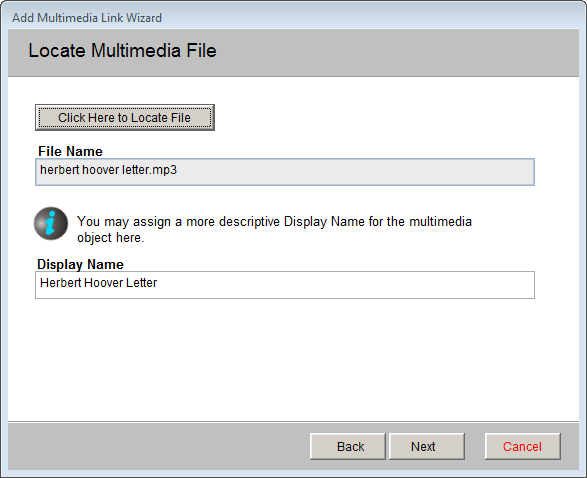
Task: Click the blue info icon
Action: point(51,223)
